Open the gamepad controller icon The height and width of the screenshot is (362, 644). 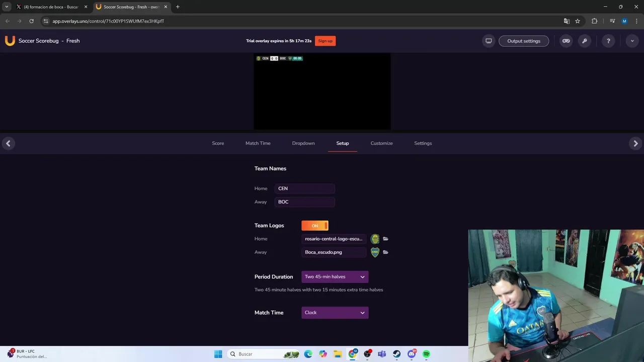[x=566, y=41]
